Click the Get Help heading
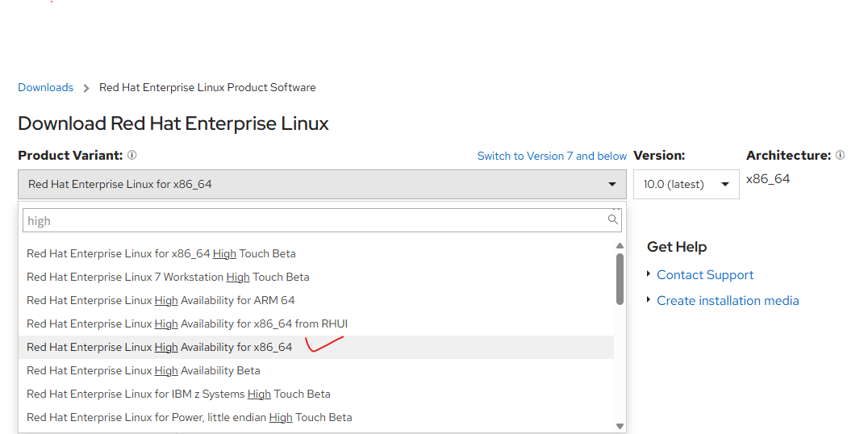Viewport: 868px width, 434px height. pyautogui.click(x=677, y=247)
